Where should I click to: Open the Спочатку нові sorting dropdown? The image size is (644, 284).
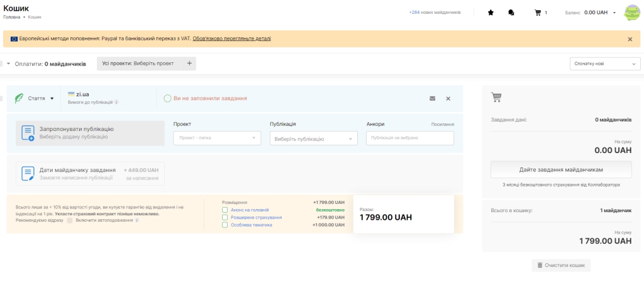[604, 64]
